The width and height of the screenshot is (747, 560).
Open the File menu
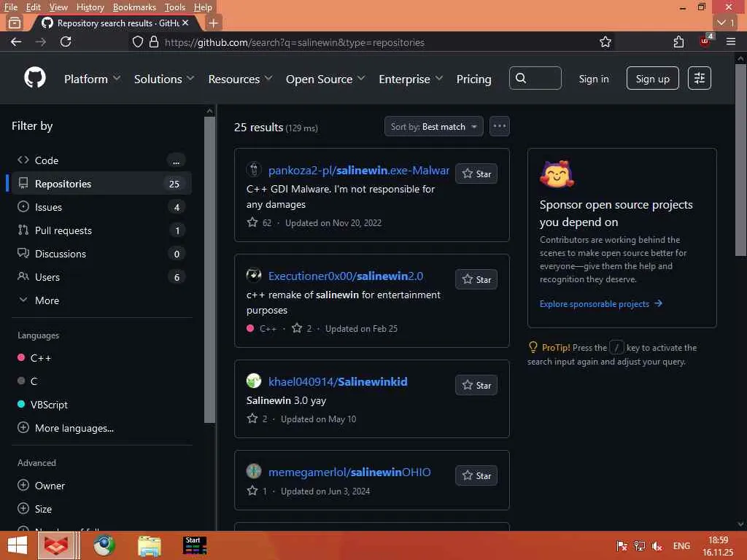(10, 7)
